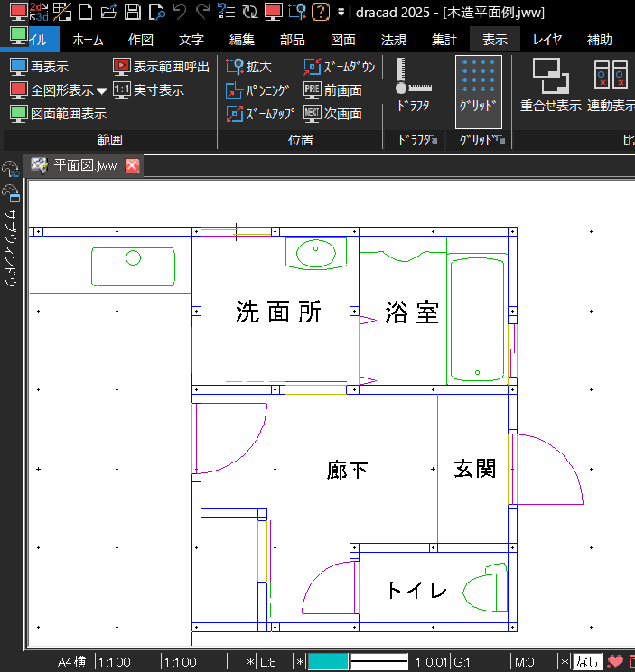
Task: Open the 補助 ribbon tab
Action: (x=599, y=40)
